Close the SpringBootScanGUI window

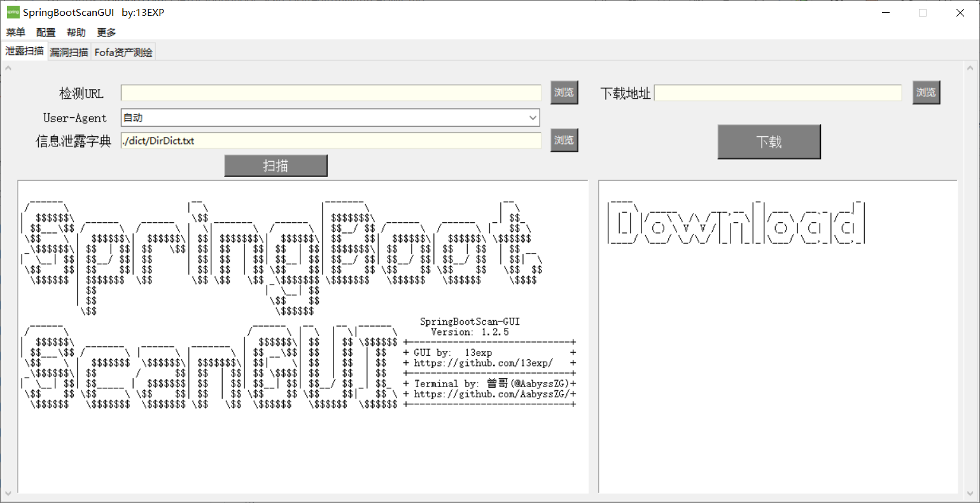(960, 13)
